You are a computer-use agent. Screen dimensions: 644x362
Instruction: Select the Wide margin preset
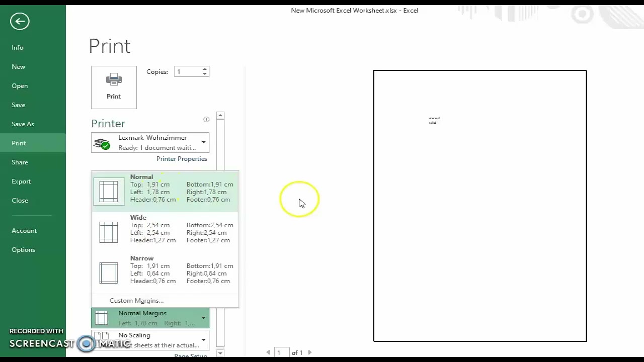point(165,232)
